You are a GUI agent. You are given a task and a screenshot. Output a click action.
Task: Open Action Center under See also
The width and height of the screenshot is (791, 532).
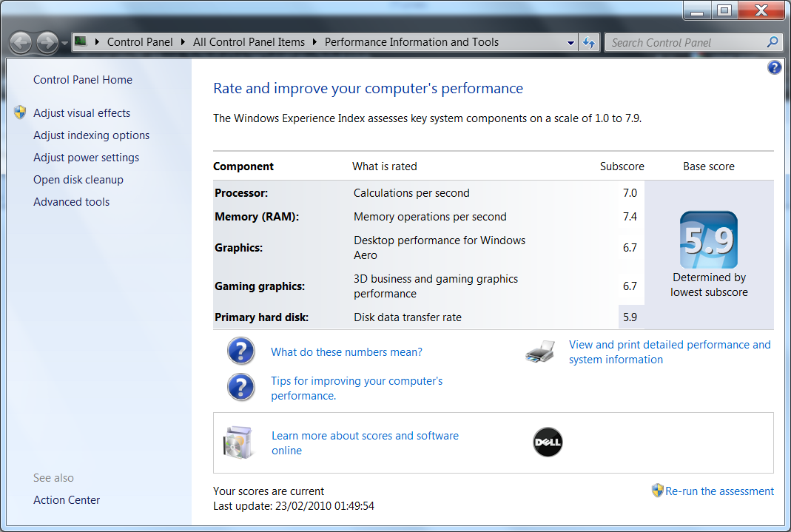[x=67, y=499]
